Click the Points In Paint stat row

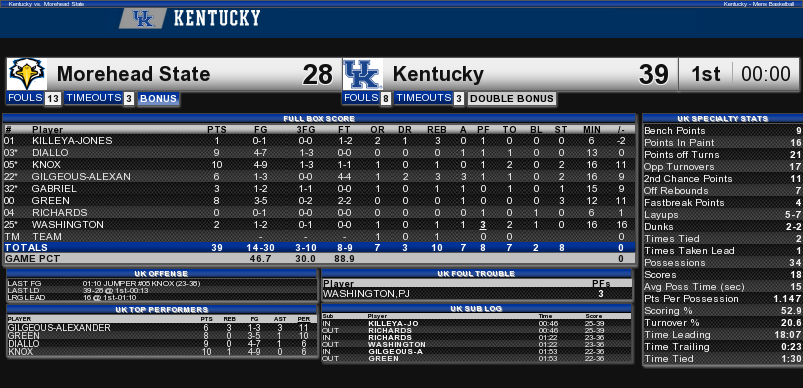click(x=722, y=143)
